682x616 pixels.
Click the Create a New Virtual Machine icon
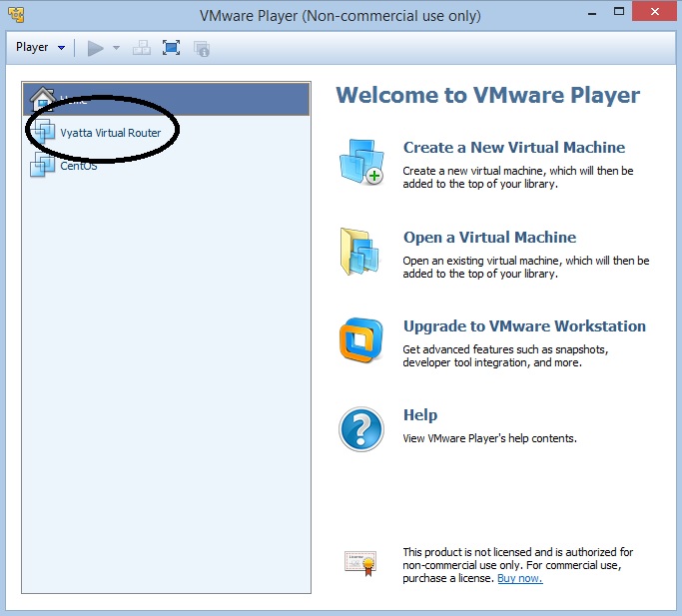point(361,162)
